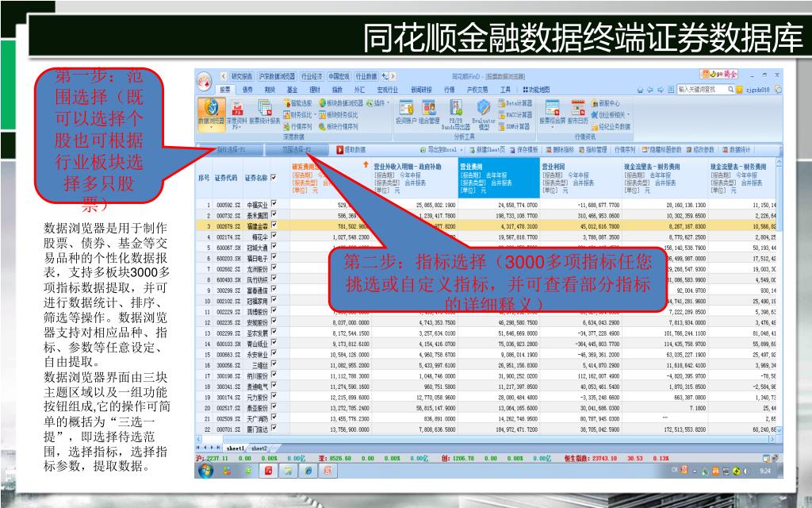Open 深度资料 F9 icon
Screen dimensions: 812x508
point(236,115)
